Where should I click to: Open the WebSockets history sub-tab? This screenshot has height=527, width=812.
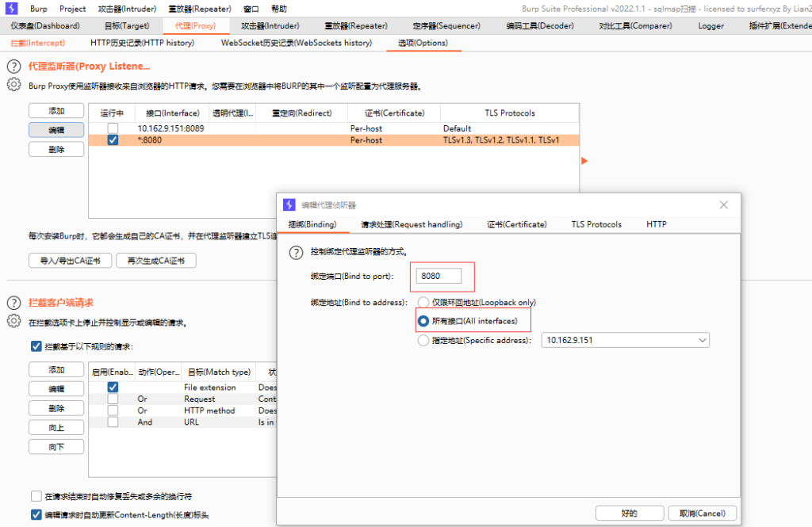(297, 43)
